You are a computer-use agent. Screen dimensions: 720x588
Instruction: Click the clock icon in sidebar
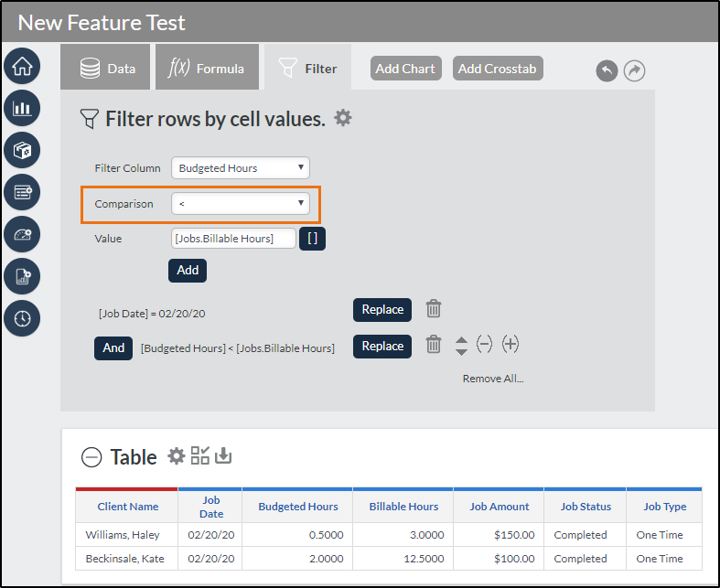22,318
